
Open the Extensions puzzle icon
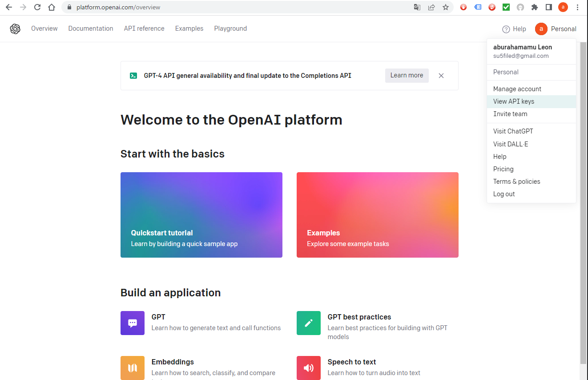point(535,7)
